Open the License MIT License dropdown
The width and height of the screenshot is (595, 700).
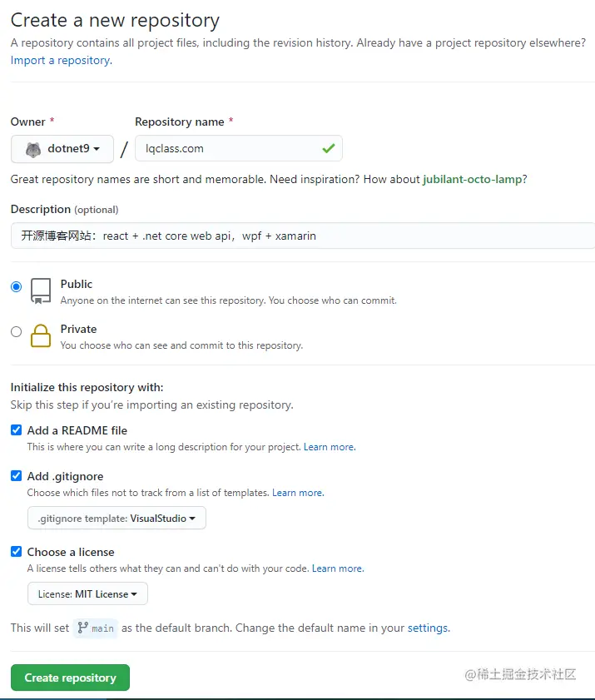coord(87,594)
